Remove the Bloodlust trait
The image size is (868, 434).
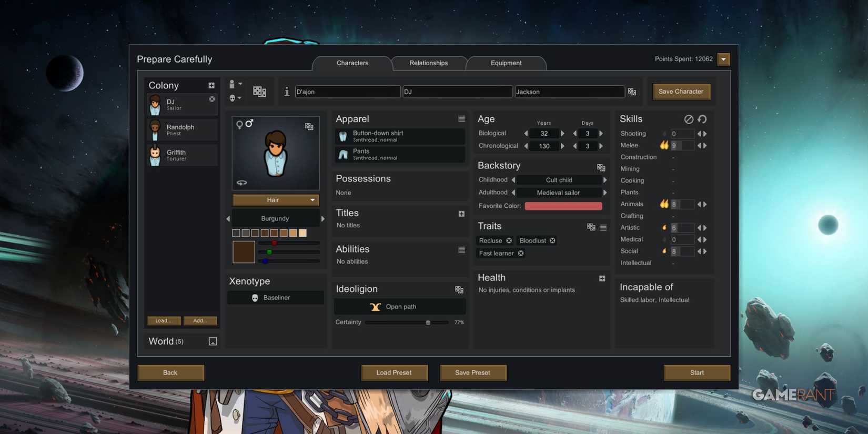[x=552, y=240]
